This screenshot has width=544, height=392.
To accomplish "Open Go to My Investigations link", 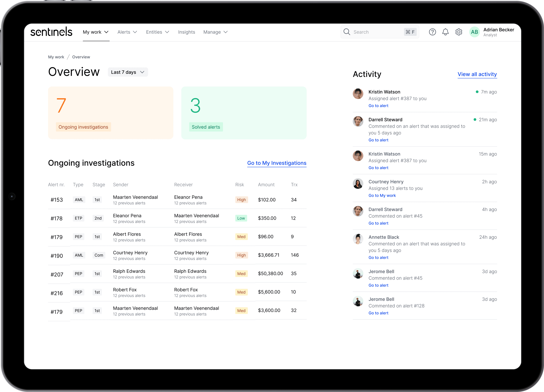I will tap(277, 163).
